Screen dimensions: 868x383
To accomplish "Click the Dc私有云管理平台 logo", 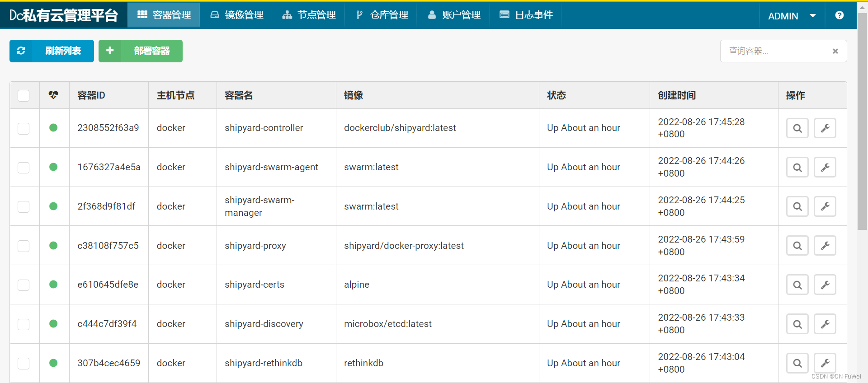I will tap(63, 15).
